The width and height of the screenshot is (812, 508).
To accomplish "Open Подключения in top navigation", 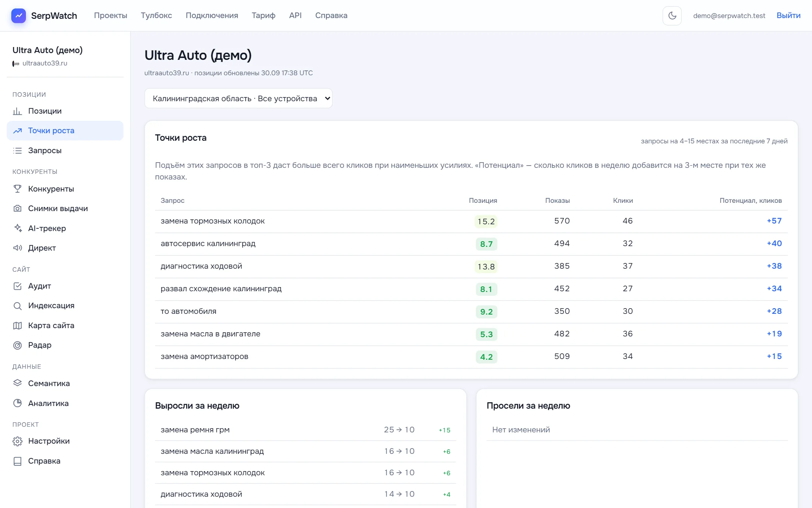I will coord(212,15).
